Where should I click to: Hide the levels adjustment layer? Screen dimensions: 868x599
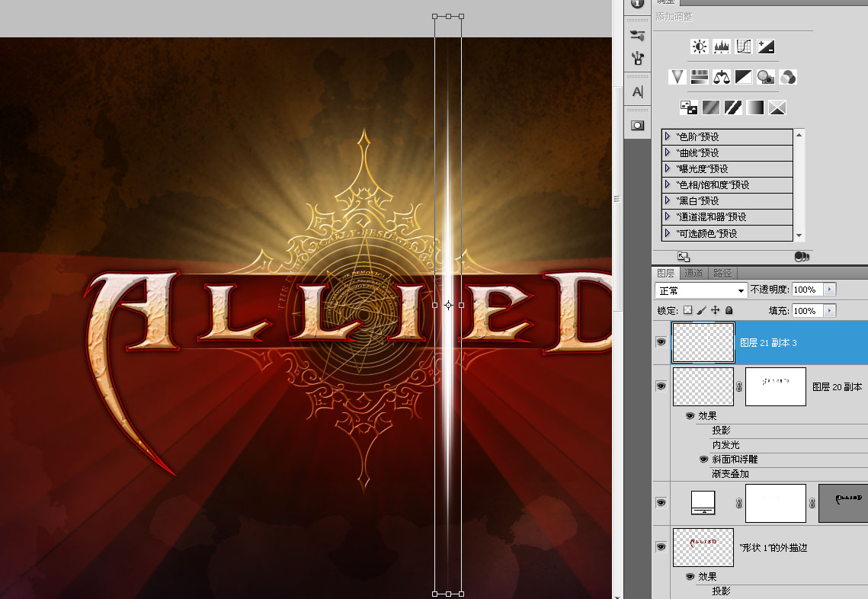pos(661,503)
